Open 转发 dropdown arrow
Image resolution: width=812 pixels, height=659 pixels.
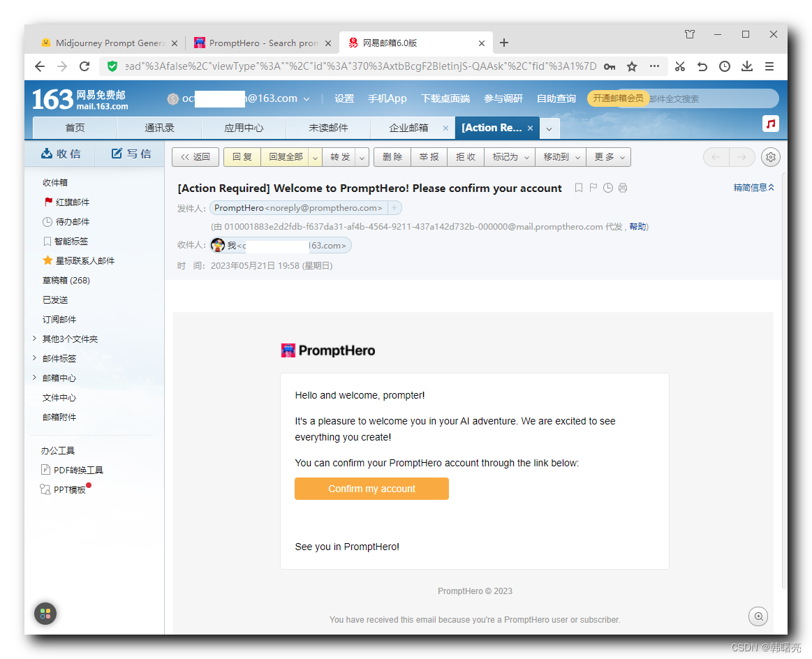coord(362,157)
